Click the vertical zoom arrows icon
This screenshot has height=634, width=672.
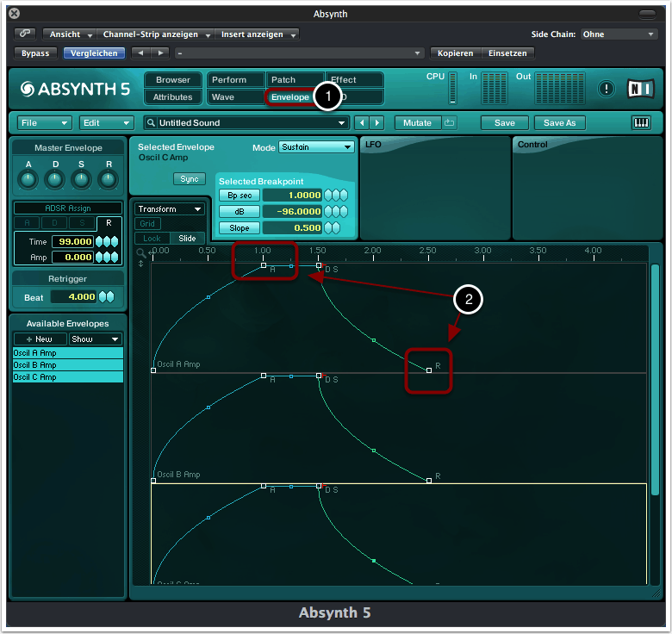point(141,264)
